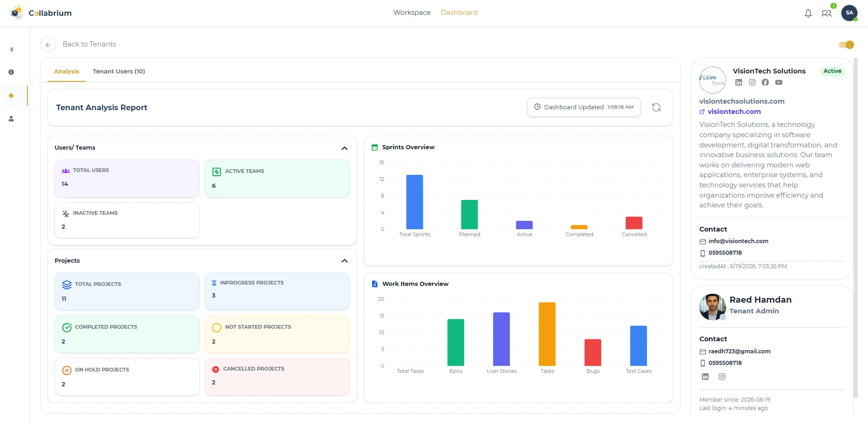This screenshot has width=868, height=424.
Task: Select the Total Users card
Action: 127,179
